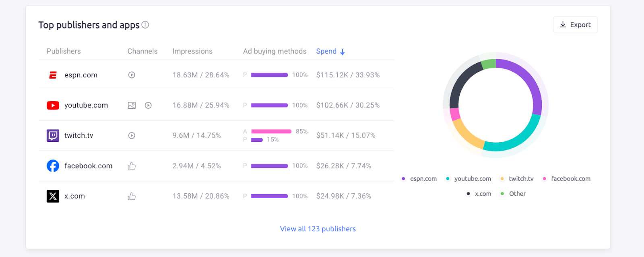The image size is (644, 257).
Task: Click the Facebook favicon
Action: (x=52, y=166)
